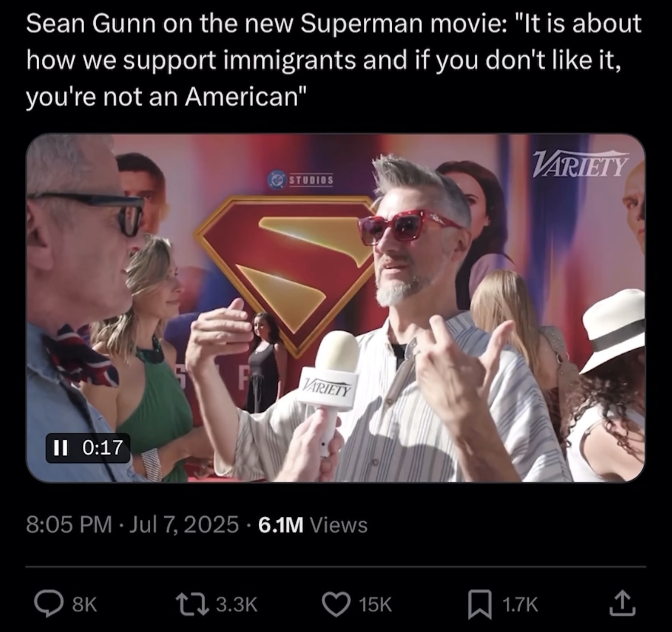Click the repost arrows icon
672x632 pixels.
point(195,604)
